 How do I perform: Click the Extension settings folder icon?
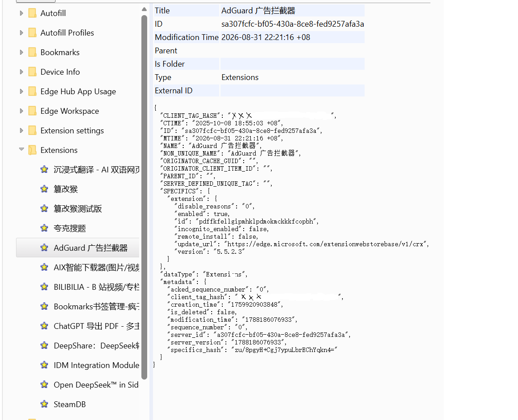click(32, 130)
